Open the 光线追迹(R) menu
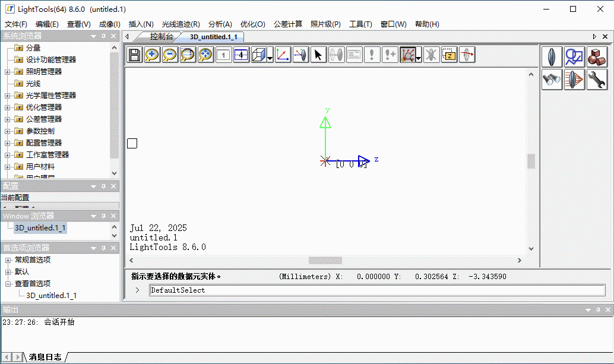The image size is (614, 364). coord(181,24)
